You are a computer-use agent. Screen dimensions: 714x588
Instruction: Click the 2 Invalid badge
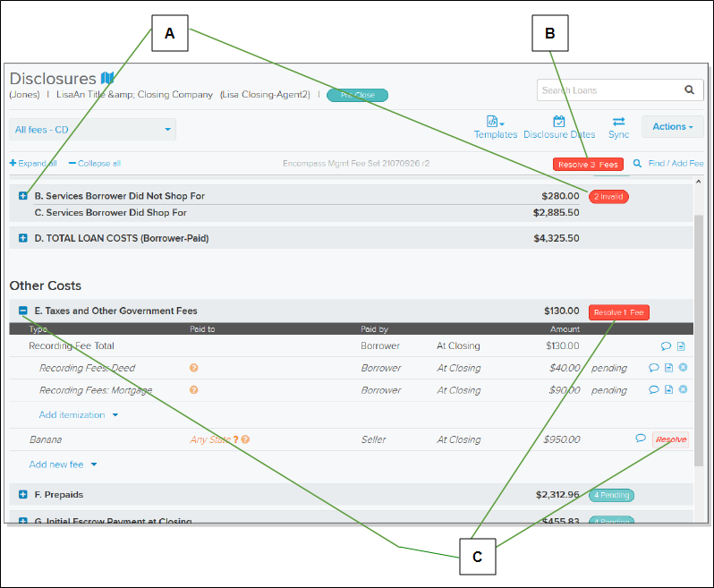click(x=608, y=197)
